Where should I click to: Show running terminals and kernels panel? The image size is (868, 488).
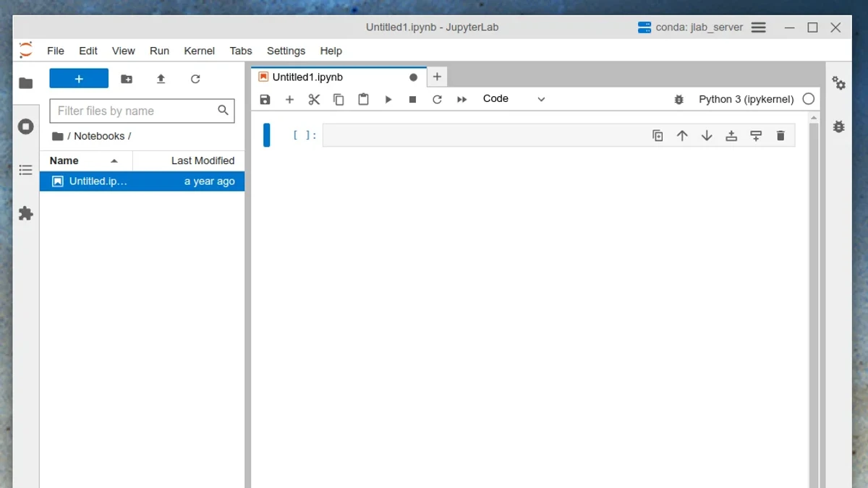coord(26,127)
